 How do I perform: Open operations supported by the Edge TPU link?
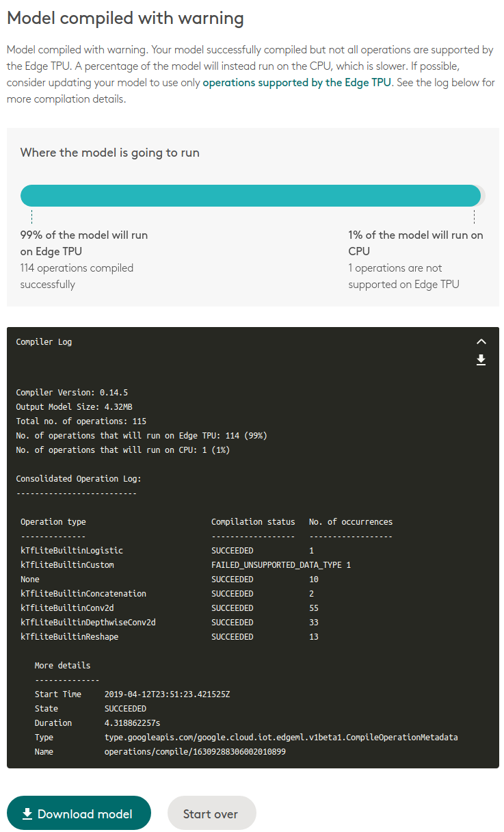[296, 82]
